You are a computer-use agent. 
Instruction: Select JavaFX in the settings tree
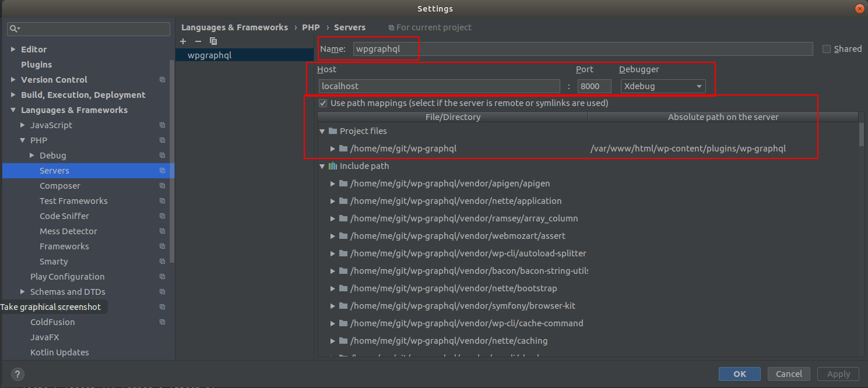point(45,337)
